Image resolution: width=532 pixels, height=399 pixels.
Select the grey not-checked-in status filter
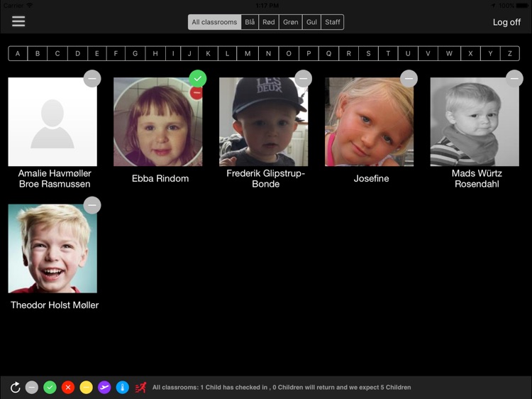(32, 388)
